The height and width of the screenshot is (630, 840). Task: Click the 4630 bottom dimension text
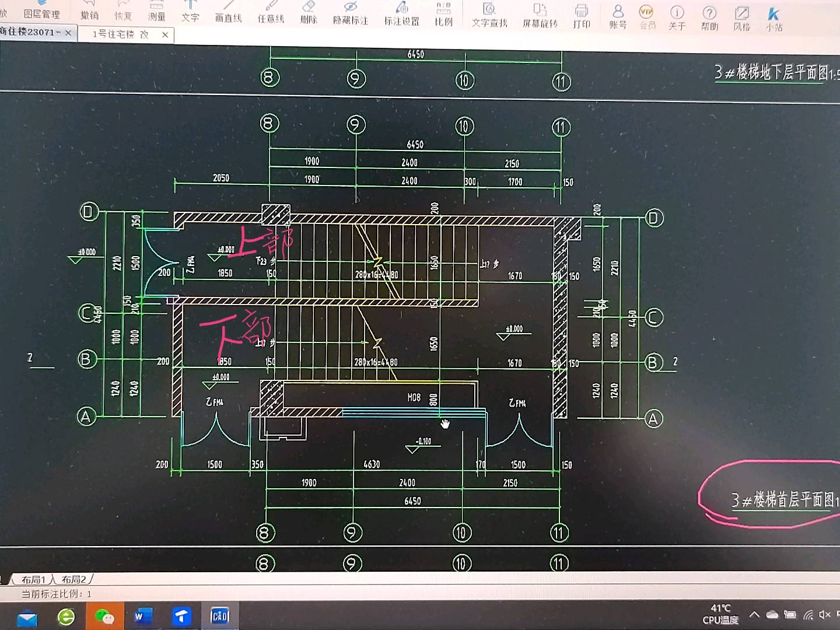(x=372, y=464)
